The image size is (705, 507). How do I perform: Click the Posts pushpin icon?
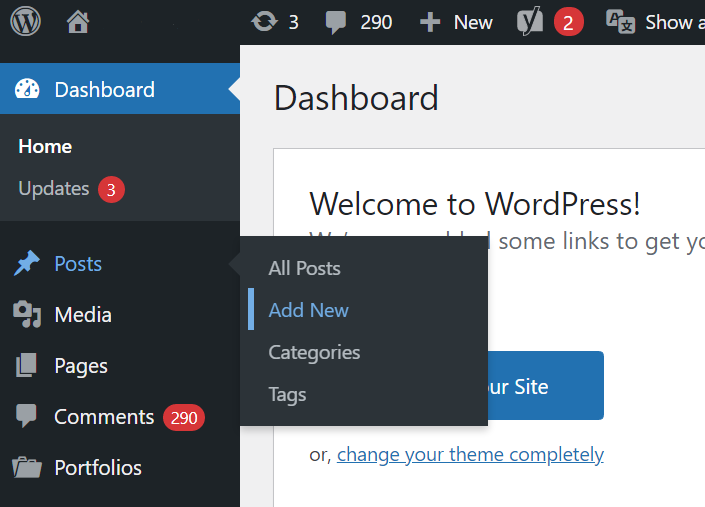(27, 264)
